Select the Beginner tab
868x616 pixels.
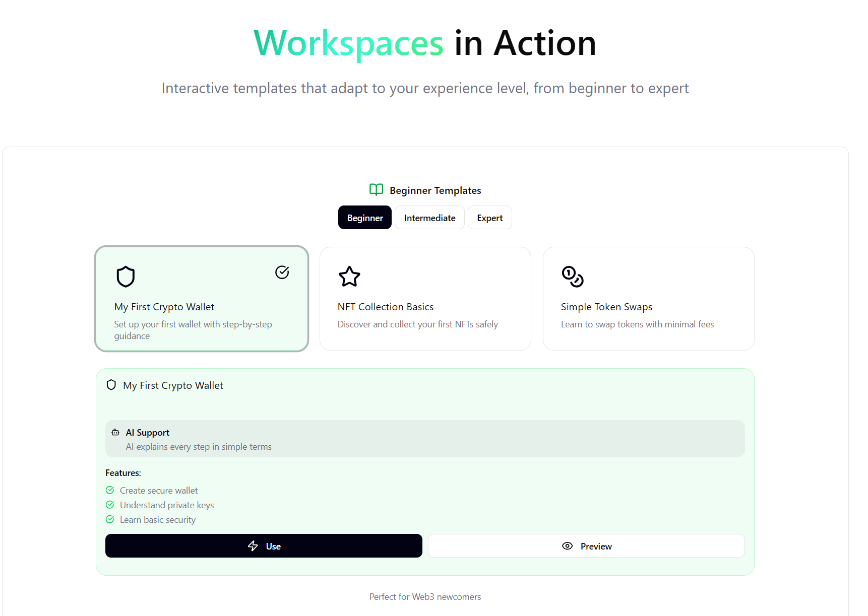(x=365, y=218)
